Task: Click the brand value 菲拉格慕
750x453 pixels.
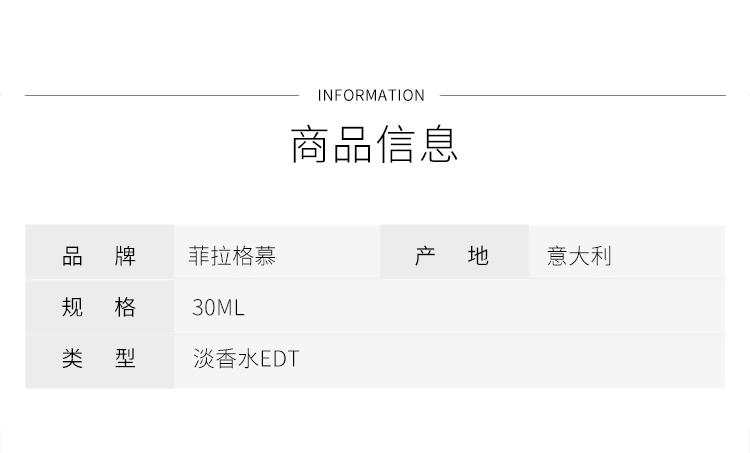Action: point(232,256)
